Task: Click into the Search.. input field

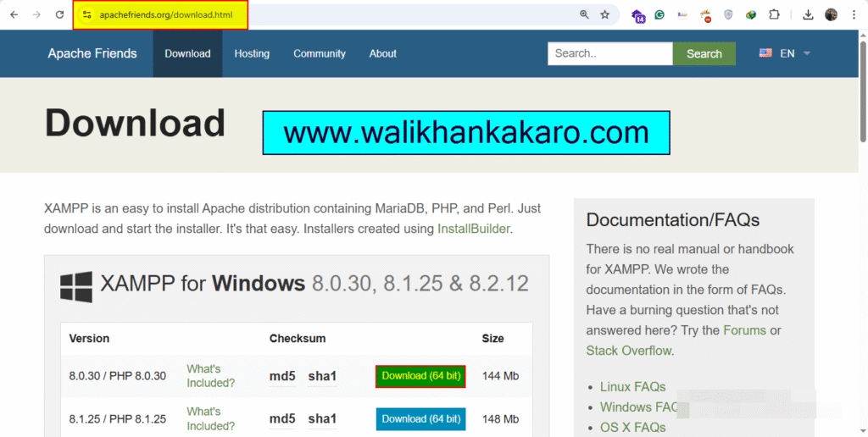Action: [x=610, y=53]
